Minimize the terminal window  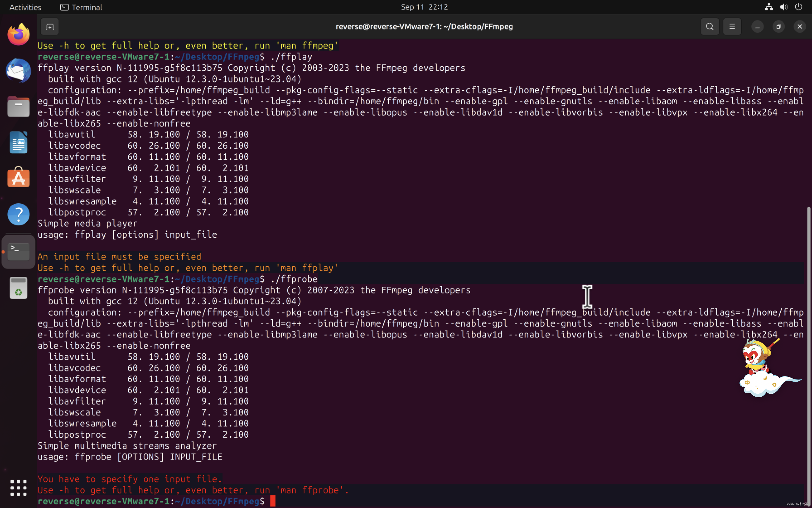point(757,27)
